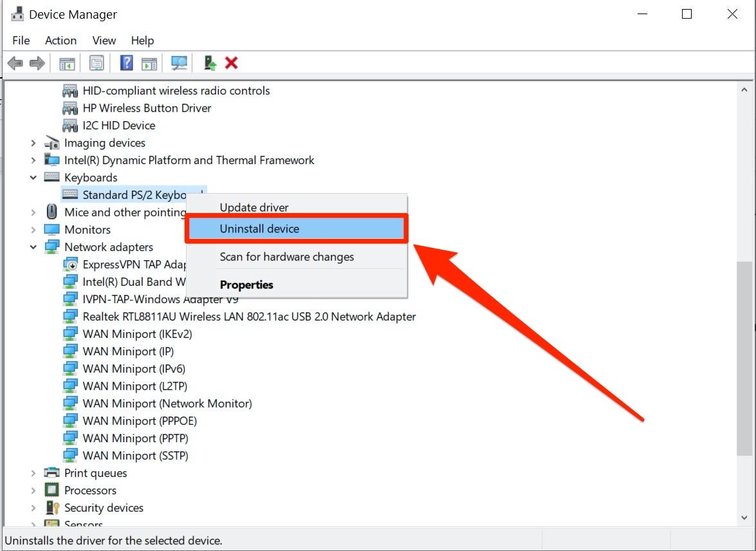Click the Scan for hardware changes monitor icon
This screenshot has width=756, height=551.
tap(179, 63)
